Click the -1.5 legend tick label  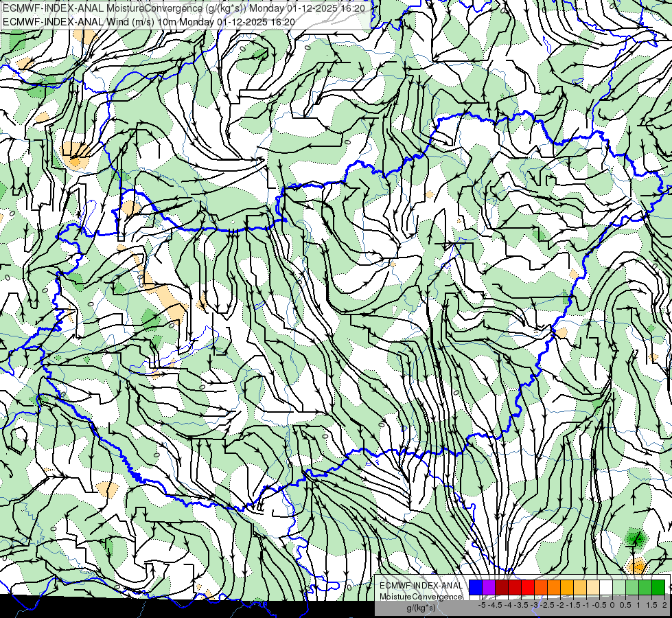click(574, 605)
